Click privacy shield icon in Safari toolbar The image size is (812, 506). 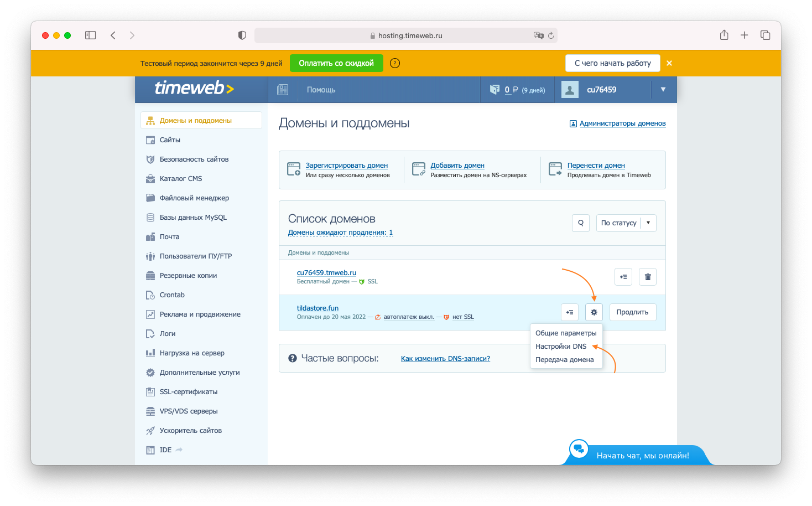[242, 35]
